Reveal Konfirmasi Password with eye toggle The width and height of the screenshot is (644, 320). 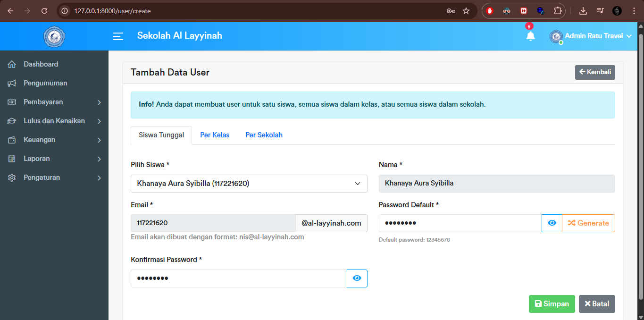click(357, 278)
